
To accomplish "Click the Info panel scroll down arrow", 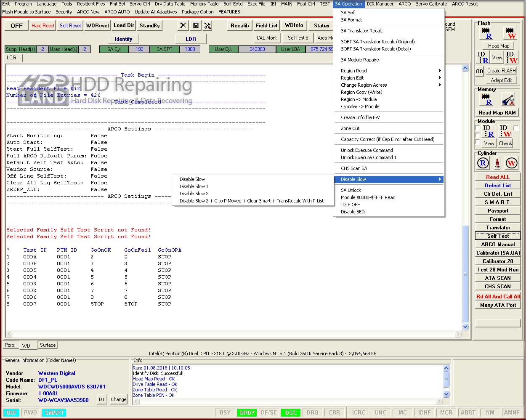I will click(446, 394).
